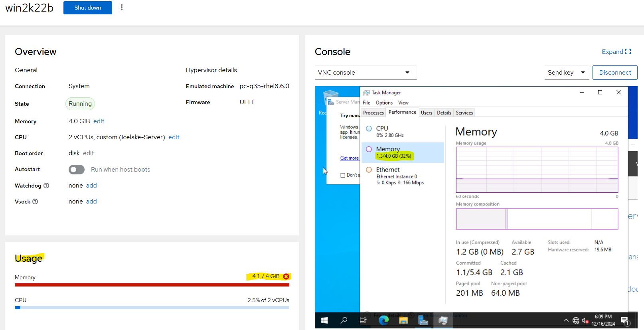Switch to the Processes tab

tap(373, 113)
